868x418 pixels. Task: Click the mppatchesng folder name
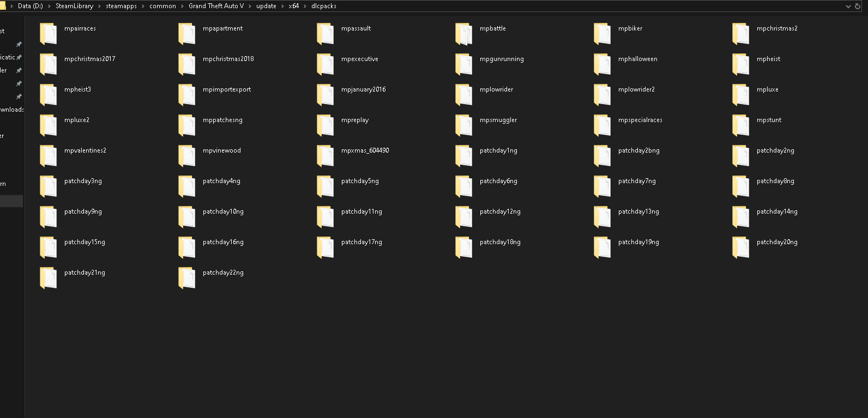(x=222, y=120)
